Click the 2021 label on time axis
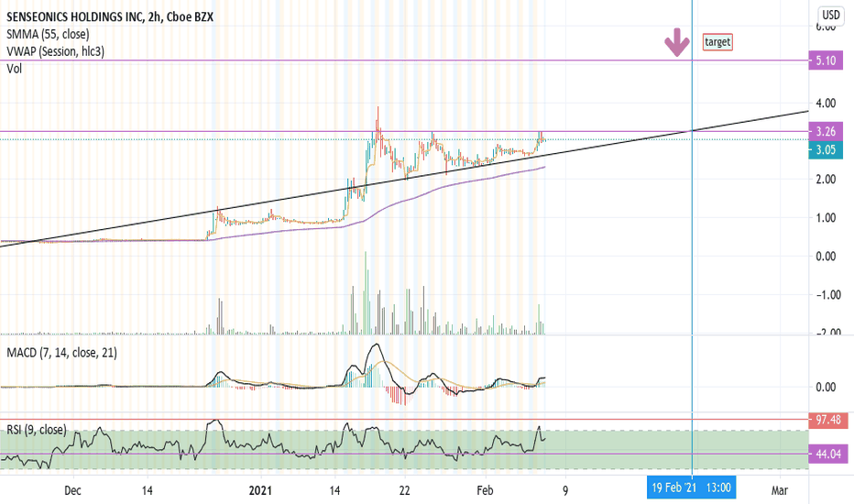The height and width of the screenshot is (504, 854). pyautogui.click(x=260, y=490)
